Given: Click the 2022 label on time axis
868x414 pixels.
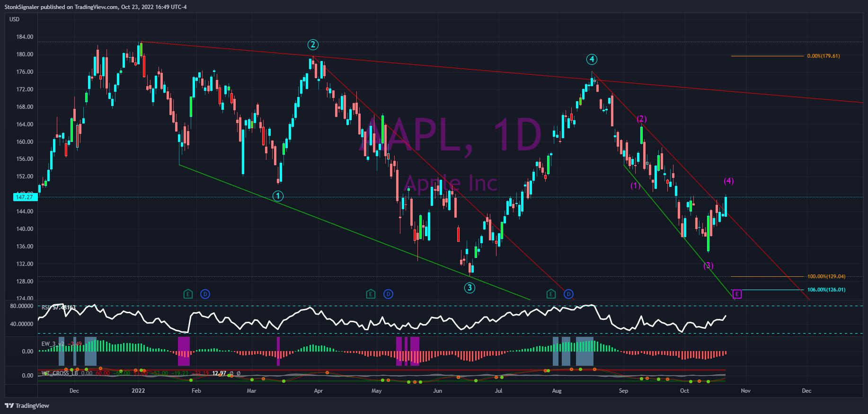Looking at the screenshot, I should coord(138,391).
